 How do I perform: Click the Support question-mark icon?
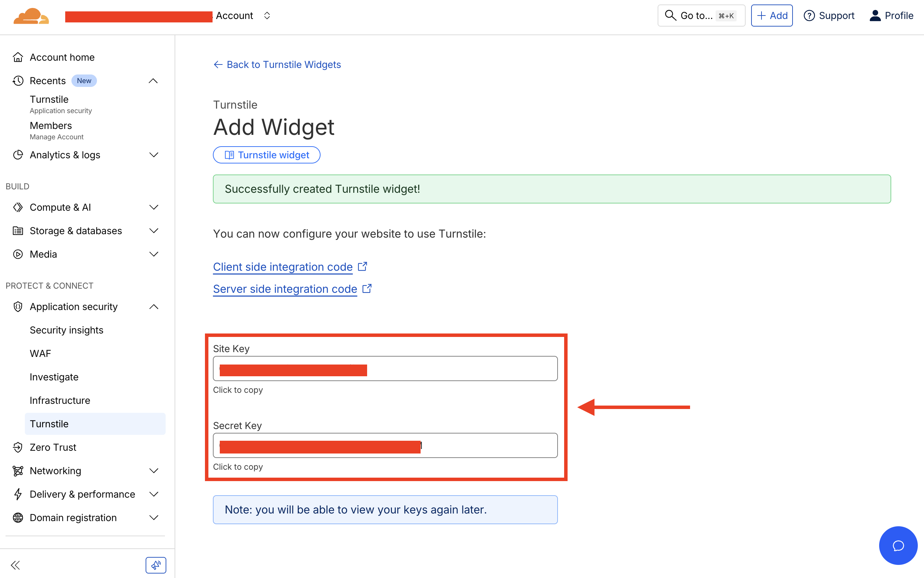[x=809, y=16]
